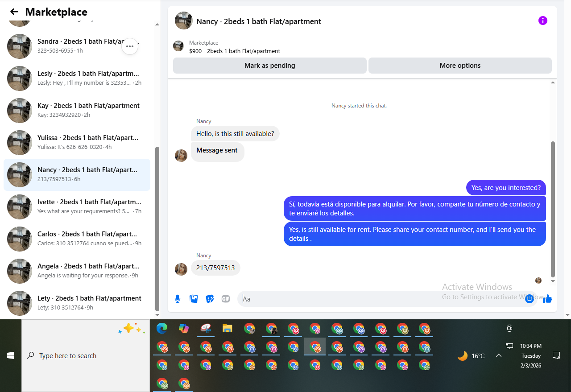
Task: Open More options for the listing
Action: tap(460, 66)
